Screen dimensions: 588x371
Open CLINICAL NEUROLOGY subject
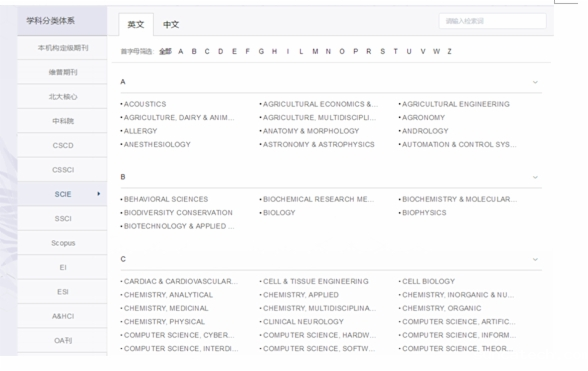pyautogui.click(x=303, y=322)
